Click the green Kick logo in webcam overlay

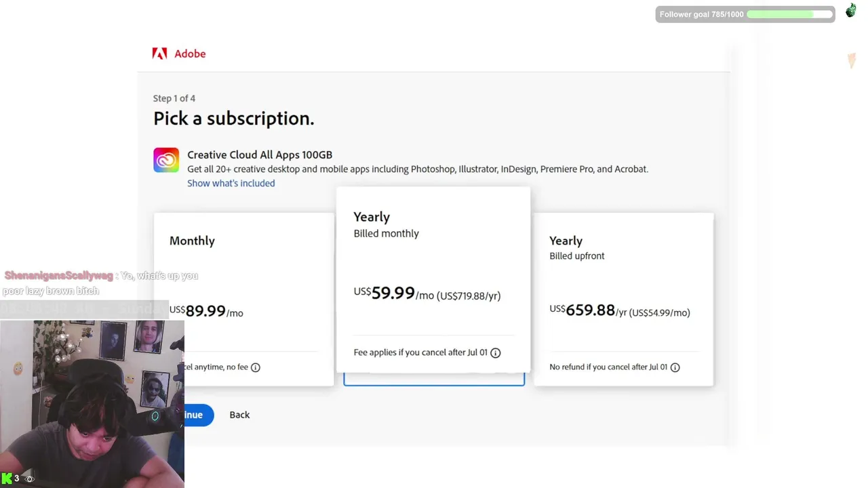(7, 479)
